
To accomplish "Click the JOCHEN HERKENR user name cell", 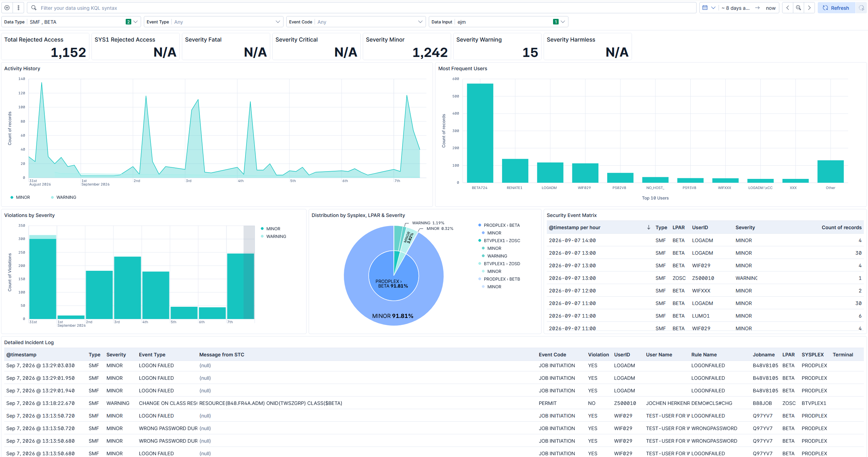I will coord(668,403).
